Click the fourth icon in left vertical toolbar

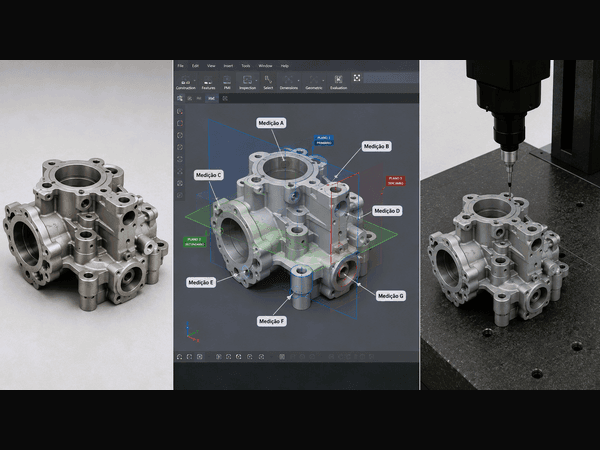tap(180, 147)
